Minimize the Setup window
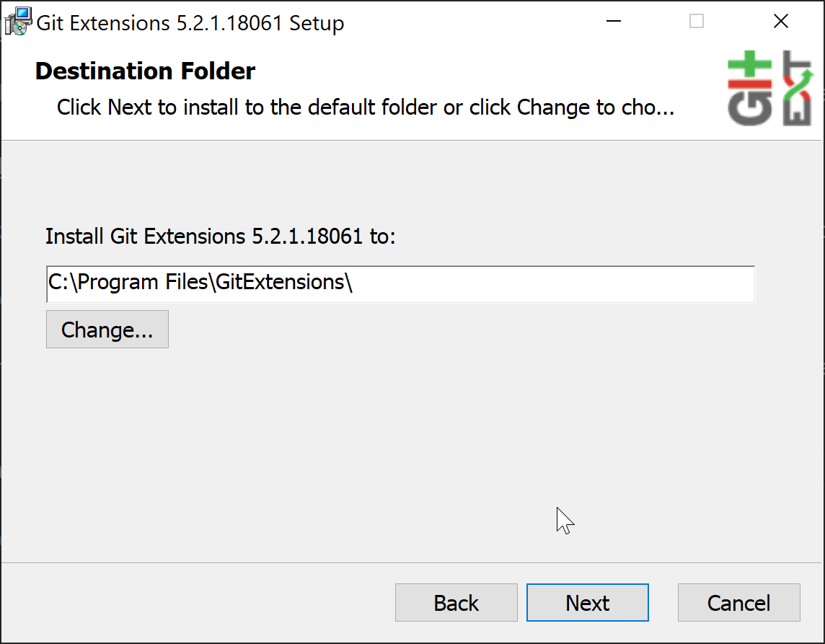This screenshot has width=825, height=644. coord(614,22)
